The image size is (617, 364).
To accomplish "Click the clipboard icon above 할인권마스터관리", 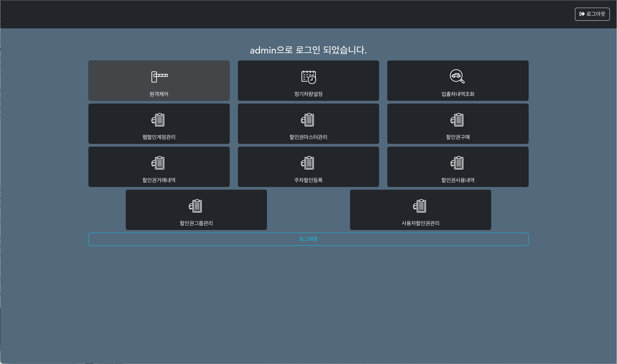I will (x=308, y=120).
